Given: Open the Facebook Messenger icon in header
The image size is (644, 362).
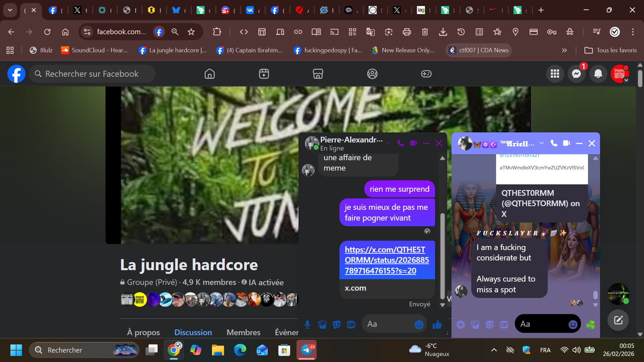Looking at the screenshot, I should pos(576,74).
